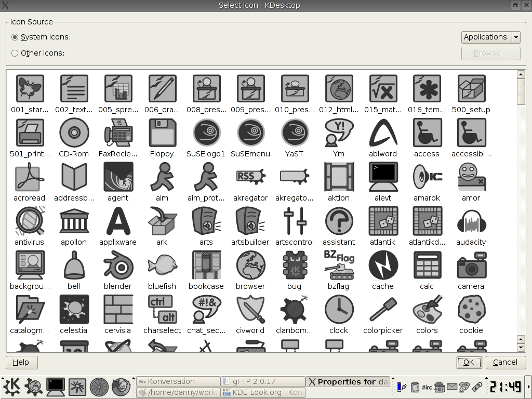Select the audacity headphones icon
This screenshot has height=399, width=532.
(471, 221)
